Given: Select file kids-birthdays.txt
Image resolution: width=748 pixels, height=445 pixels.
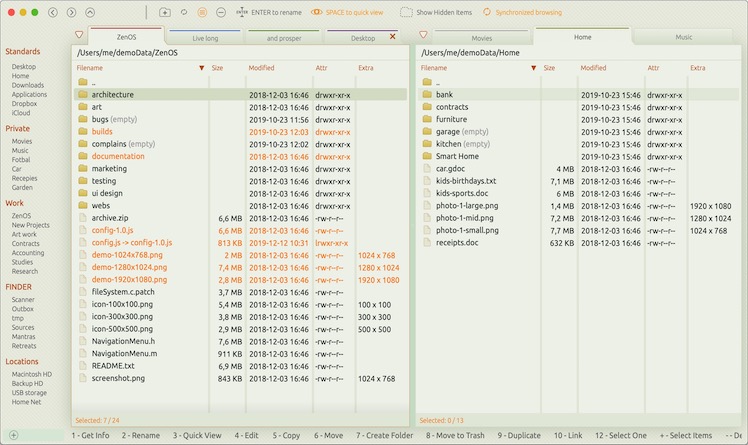Looking at the screenshot, I should [x=579, y=181].
